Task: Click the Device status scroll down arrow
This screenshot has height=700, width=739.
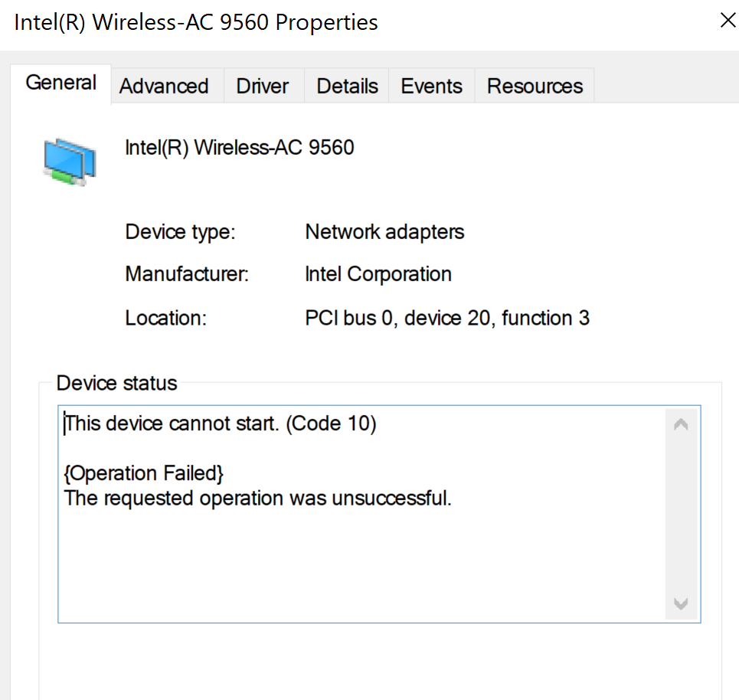Action: [x=681, y=604]
